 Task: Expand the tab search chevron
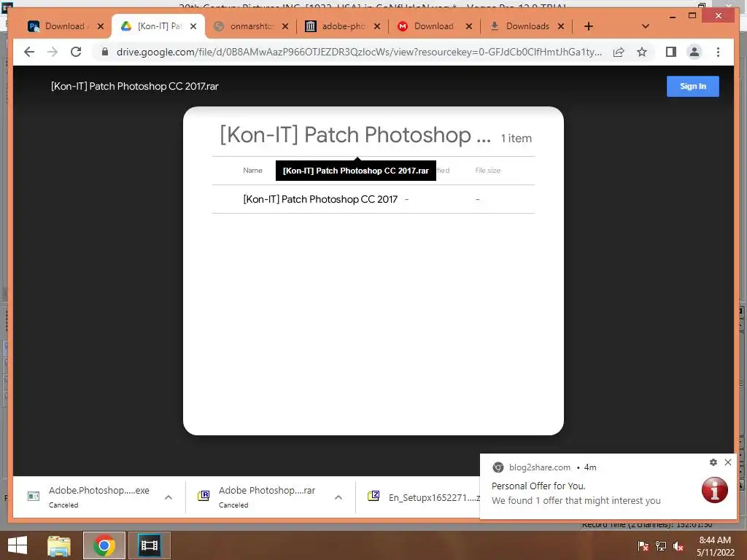646,26
